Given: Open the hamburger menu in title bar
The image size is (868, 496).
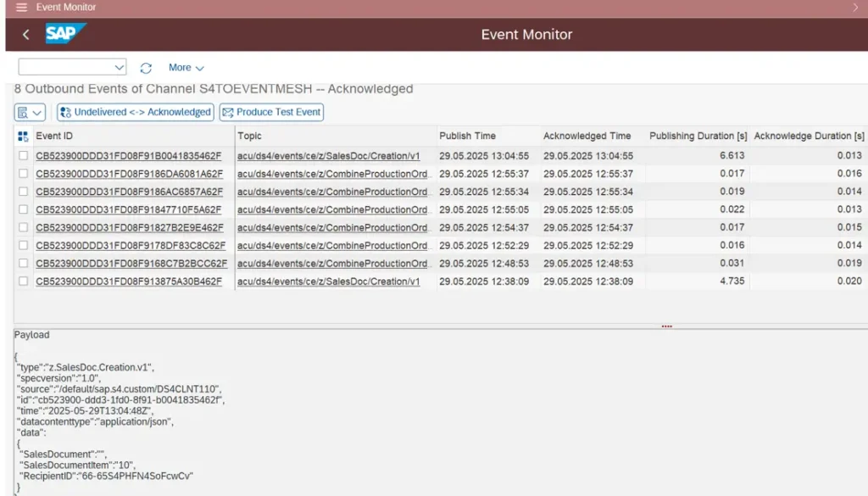Looking at the screenshot, I should 21,8.
